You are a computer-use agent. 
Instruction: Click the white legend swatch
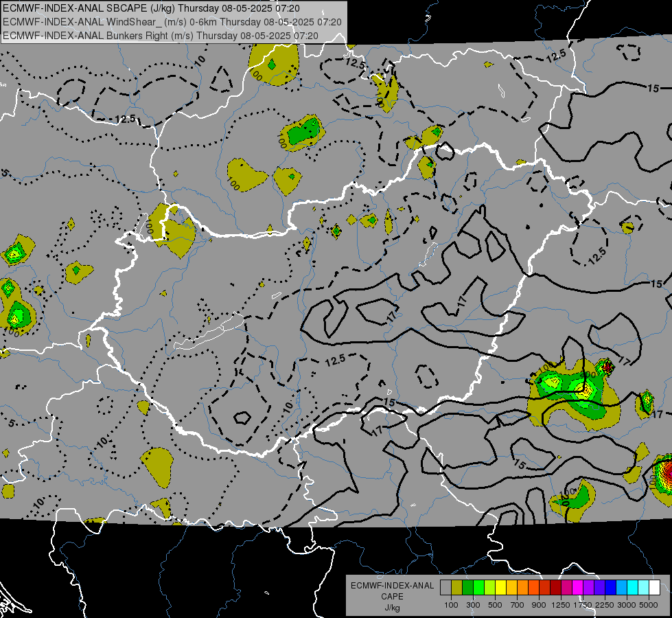[655, 588]
